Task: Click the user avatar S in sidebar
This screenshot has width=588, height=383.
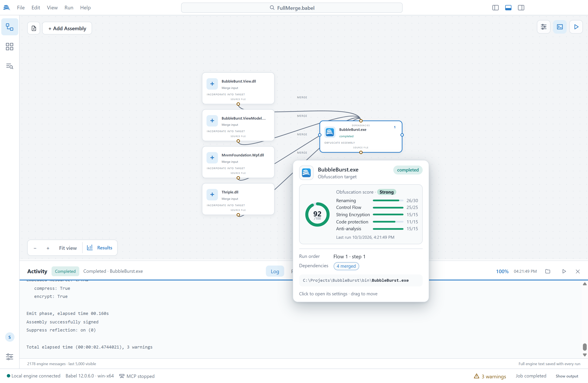Action: [x=10, y=337]
